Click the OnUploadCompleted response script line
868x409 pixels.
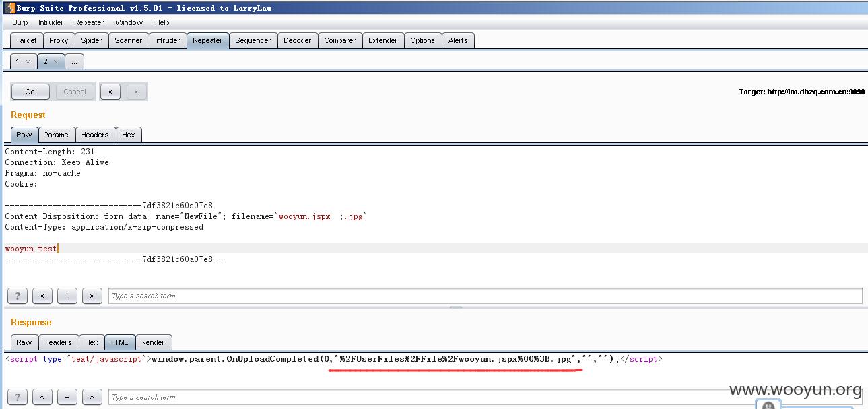(x=334, y=359)
